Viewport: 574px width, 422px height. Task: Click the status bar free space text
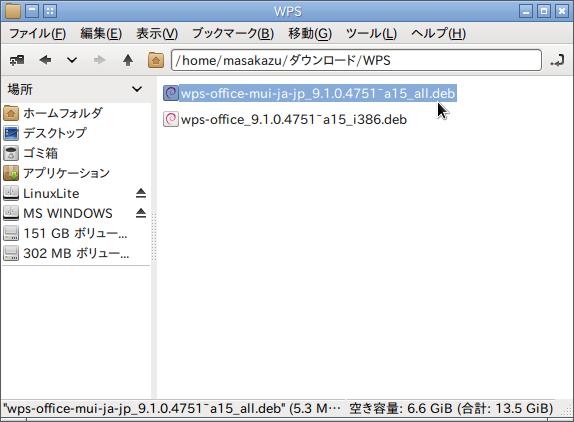[451, 408]
